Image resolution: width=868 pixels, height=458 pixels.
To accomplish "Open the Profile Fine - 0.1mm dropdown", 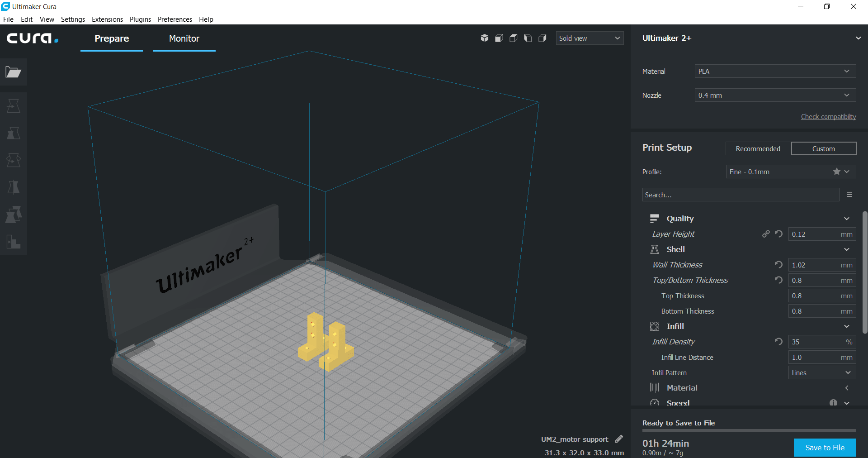I will [791, 172].
